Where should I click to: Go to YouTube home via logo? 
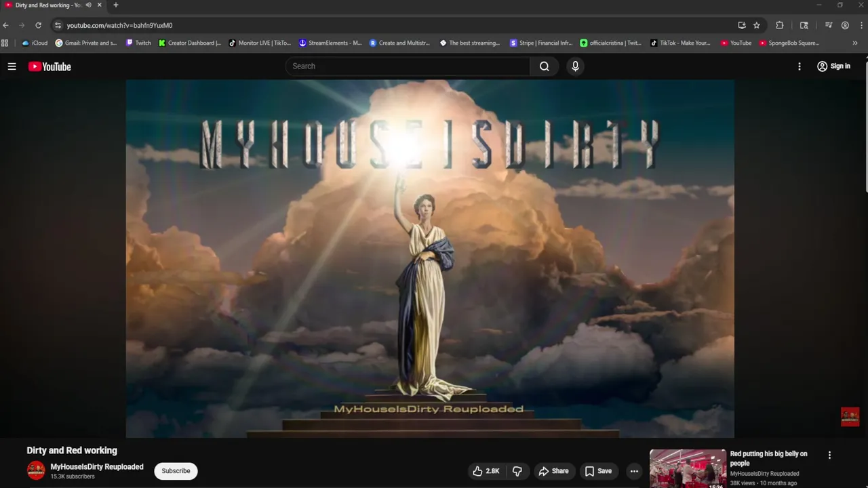click(x=50, y=66)
